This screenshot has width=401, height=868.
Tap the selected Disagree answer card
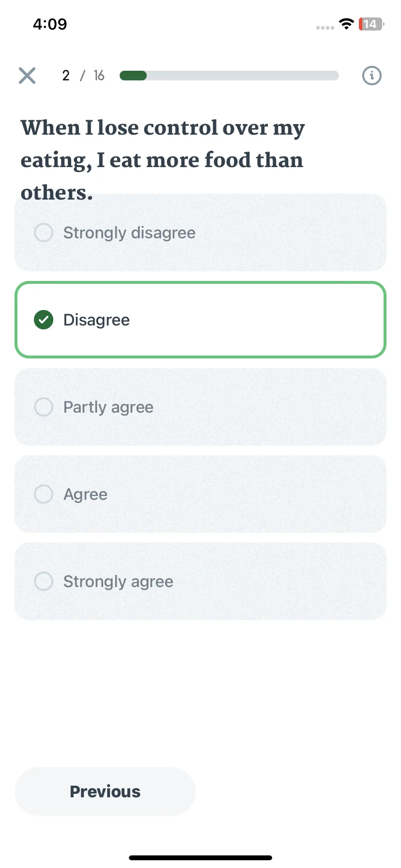pos(200,320)
